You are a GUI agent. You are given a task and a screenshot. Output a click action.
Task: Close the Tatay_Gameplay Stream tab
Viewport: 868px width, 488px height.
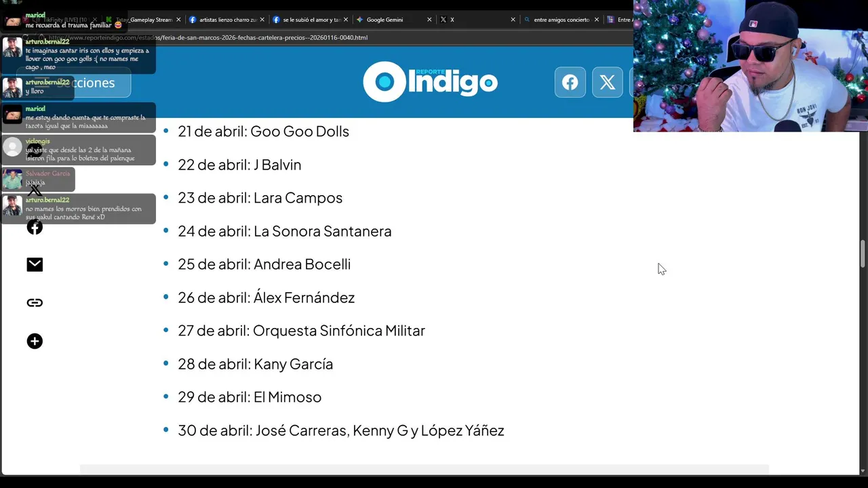[178, 20]
